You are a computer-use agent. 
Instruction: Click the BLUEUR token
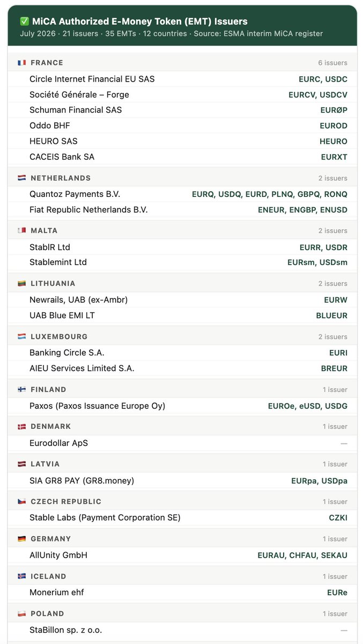tap(332, 316)
